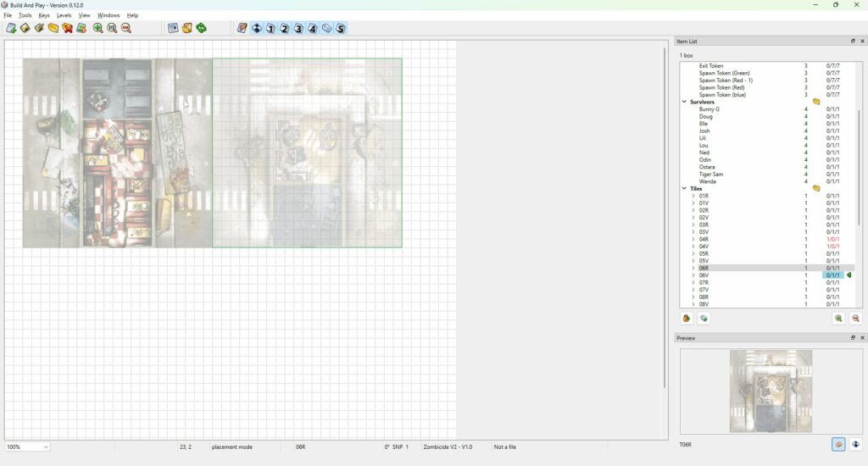Image resolution: width=868 pixels, height=466 pixels.
Task: Toggle the S layer button in toolbar
Action: [341, 28]
